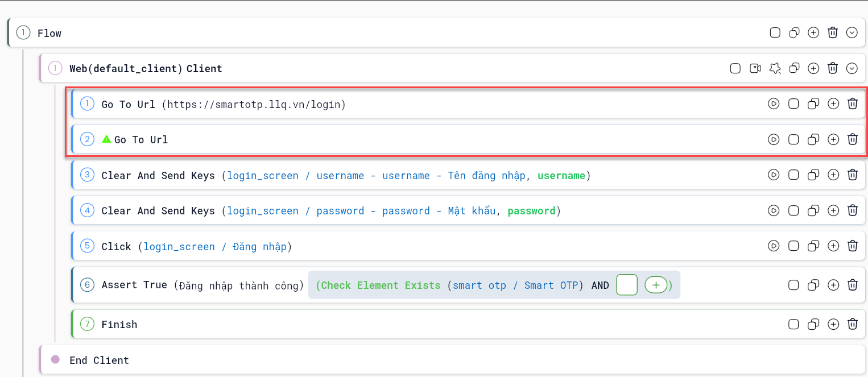Viewport: 868px width, 377px height.
Task: Click the star-cursor icon on the Web Client row
Action: click(775, 68)
